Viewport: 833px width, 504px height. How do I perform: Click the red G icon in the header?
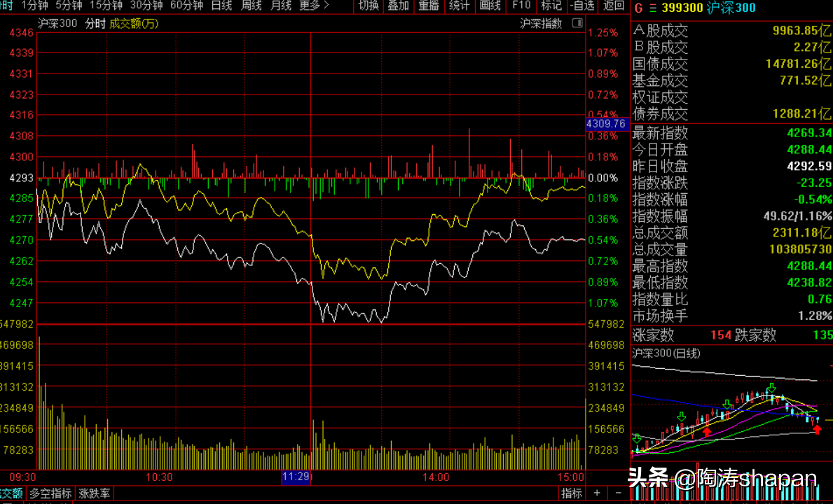tap(638, 8)
